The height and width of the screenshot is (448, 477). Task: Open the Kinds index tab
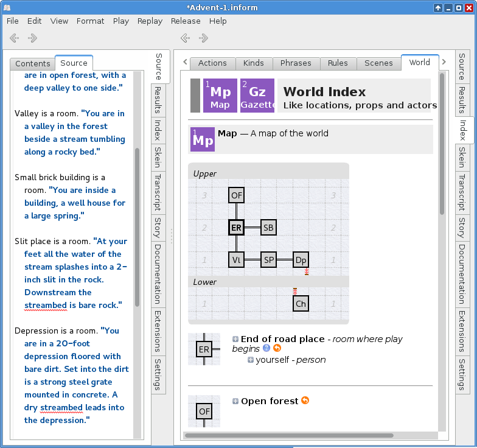[254, 63]
